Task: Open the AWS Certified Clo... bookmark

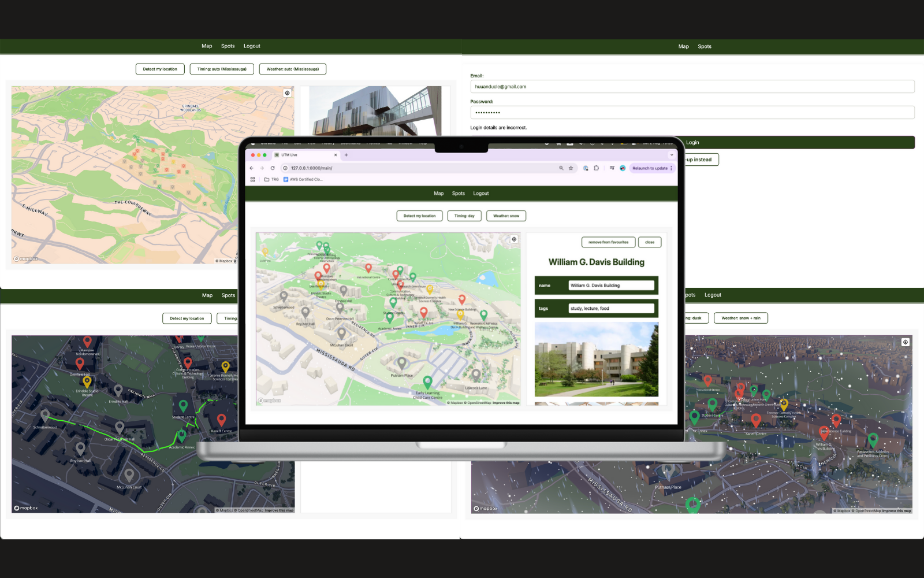Action: 303,179
